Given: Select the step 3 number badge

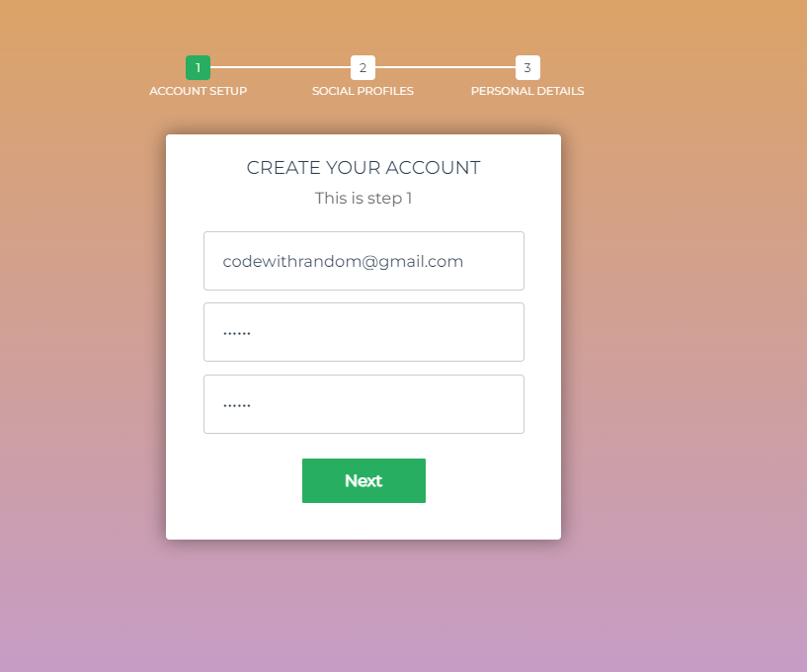Looking at the screenshot, I should (x=527, y=67).
